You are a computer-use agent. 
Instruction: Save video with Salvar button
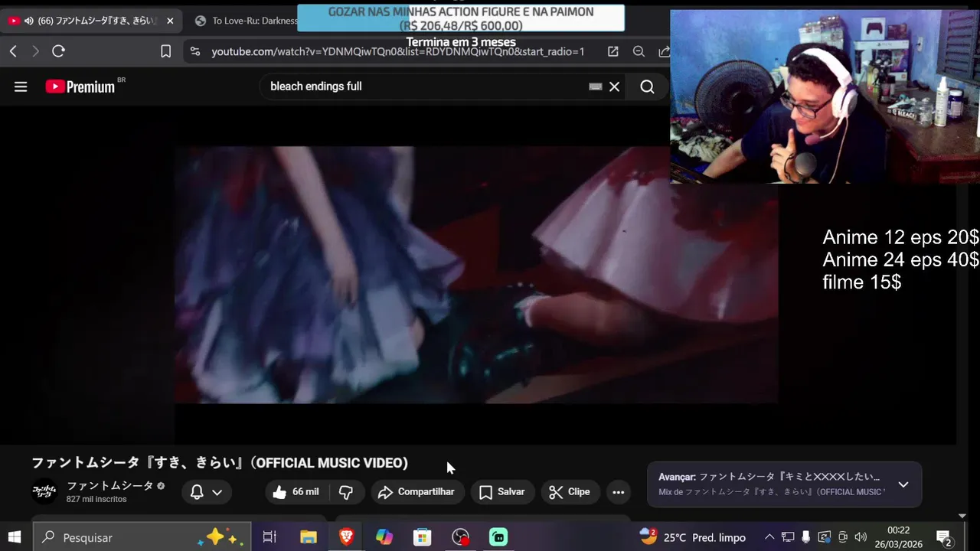tap(501, 492)
